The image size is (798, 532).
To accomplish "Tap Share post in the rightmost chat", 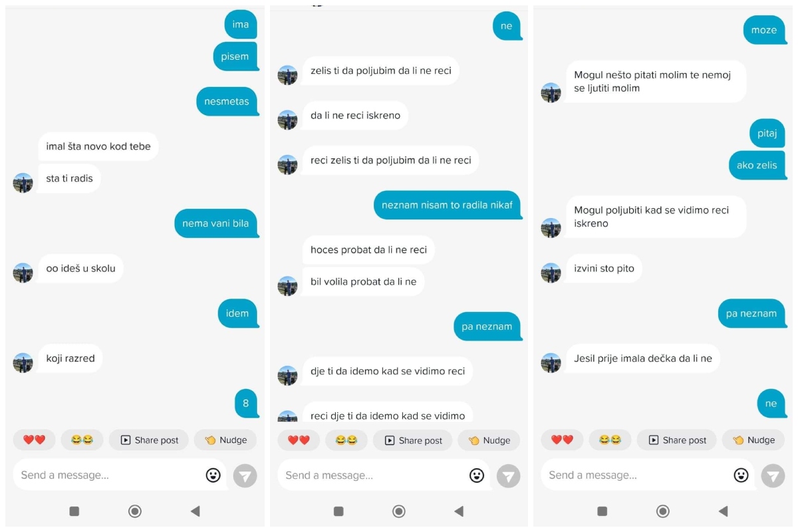I will (677, 440).
